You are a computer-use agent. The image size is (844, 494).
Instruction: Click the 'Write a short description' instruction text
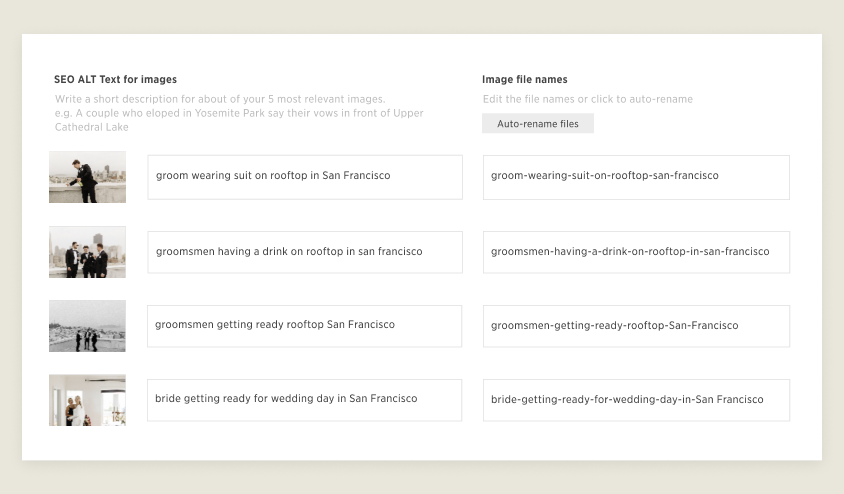coord(220,99)
